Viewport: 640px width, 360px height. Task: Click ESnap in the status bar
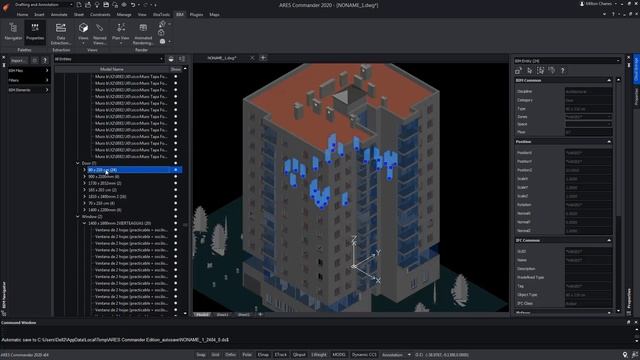[x=263, y=355]
